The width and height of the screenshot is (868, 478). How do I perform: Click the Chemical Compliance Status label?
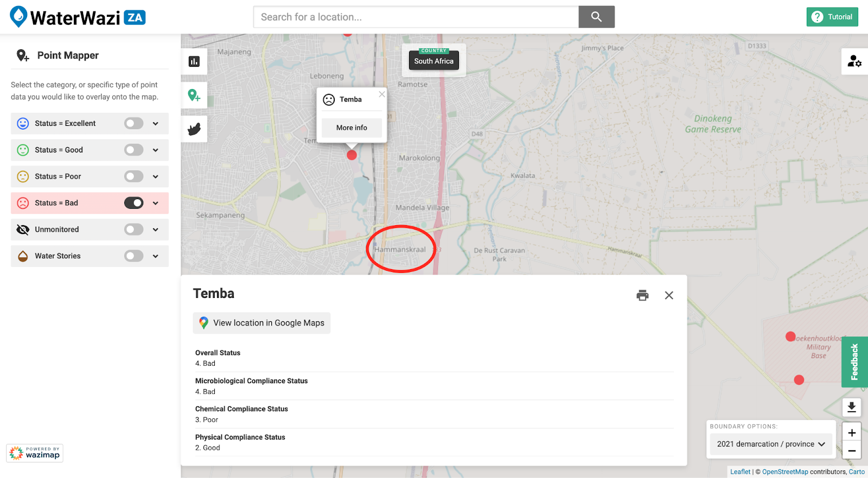pyautogui.click(x=241, y=409)
